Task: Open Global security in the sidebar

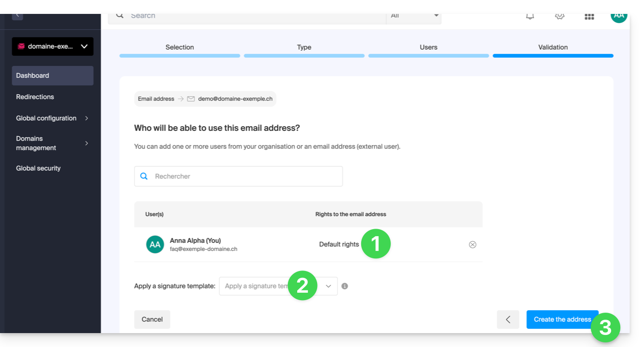Action: click(38, 168)
